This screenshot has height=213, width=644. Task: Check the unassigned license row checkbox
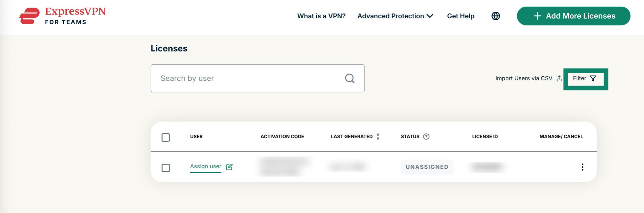(166, 168)
